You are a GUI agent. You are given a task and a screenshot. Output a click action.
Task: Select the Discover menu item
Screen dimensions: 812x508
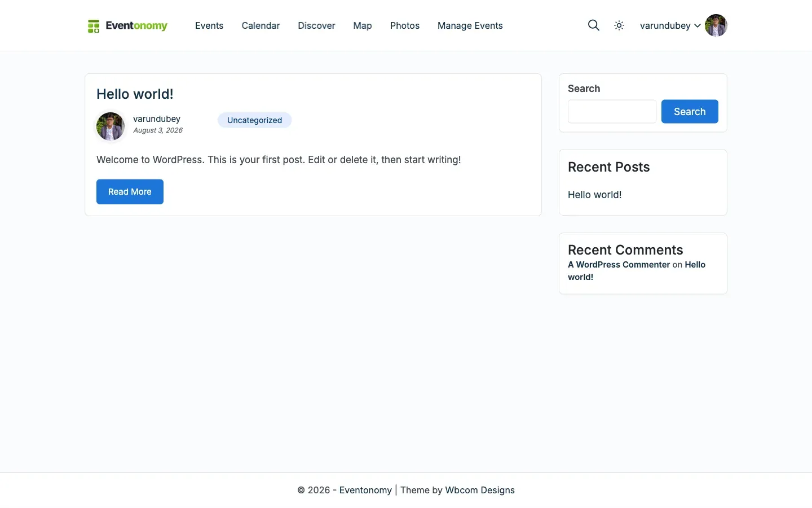(316, 25)
